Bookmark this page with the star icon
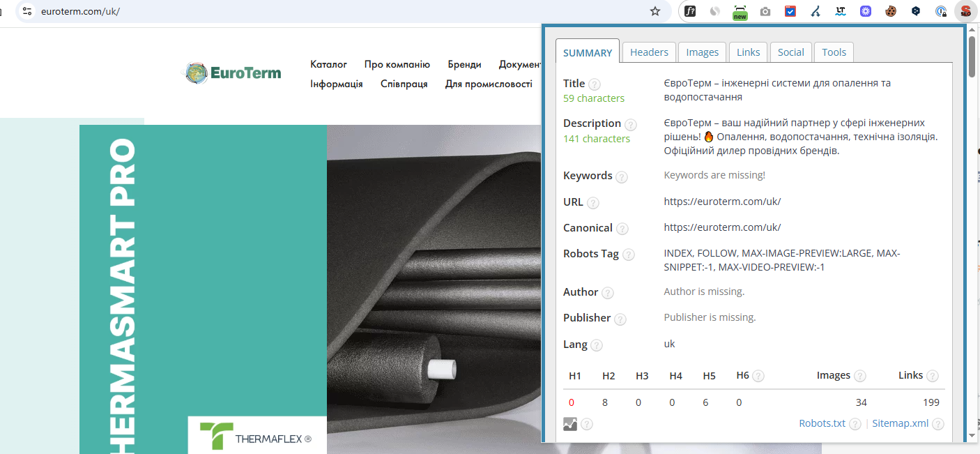 (x=654, y=11)
